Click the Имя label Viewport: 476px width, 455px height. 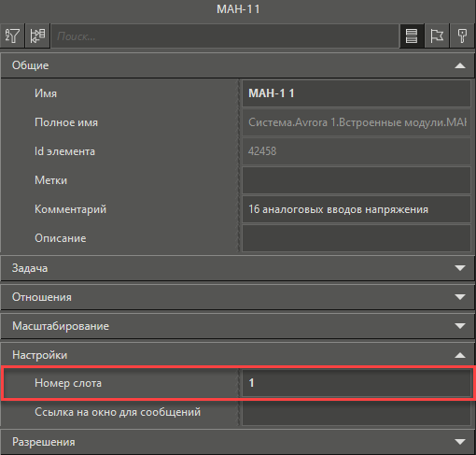pos(46,93)
